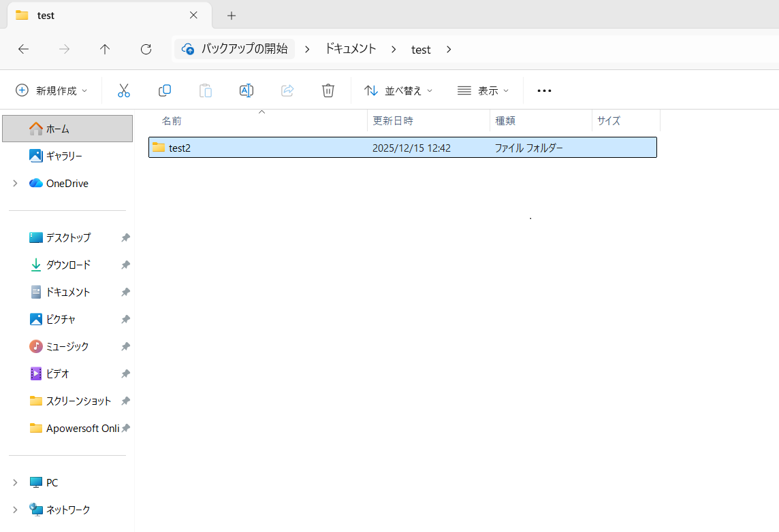
Task: Select ネットワーク in navigation pane
Action: 67,510
